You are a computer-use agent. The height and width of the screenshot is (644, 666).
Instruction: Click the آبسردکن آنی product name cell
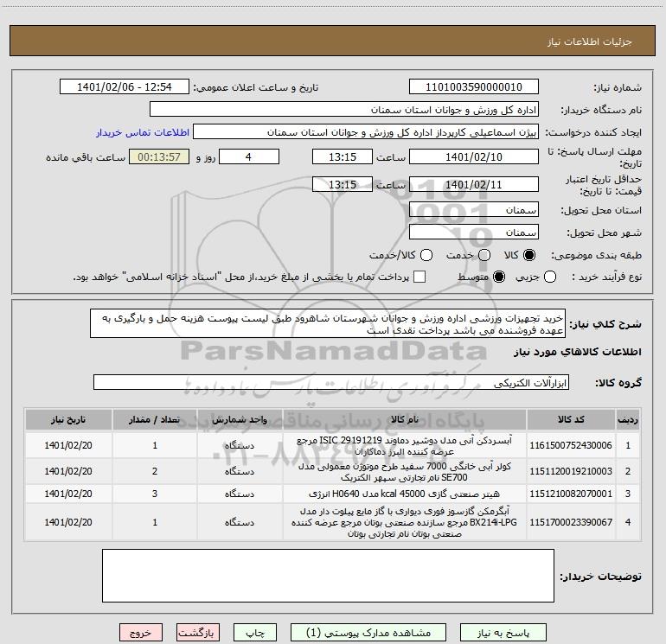click(x=405, y=445)
